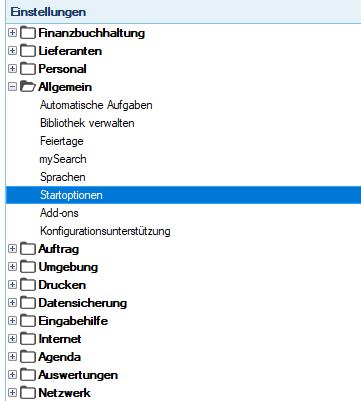Click the Auftrag folder icon

point(28,249)
